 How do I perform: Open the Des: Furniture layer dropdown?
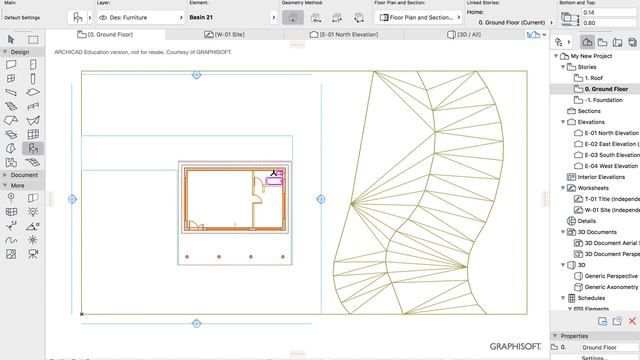coord(141,18)
